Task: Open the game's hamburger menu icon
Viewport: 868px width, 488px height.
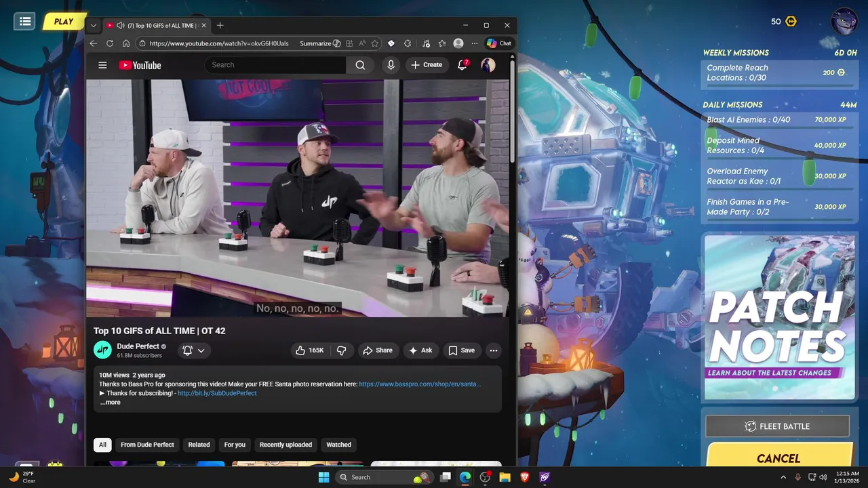Action: tap(25, 21)
